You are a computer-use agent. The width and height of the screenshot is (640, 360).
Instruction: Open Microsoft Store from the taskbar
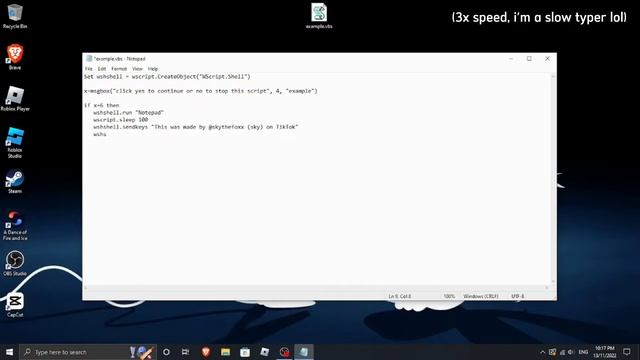click(245, 352)
